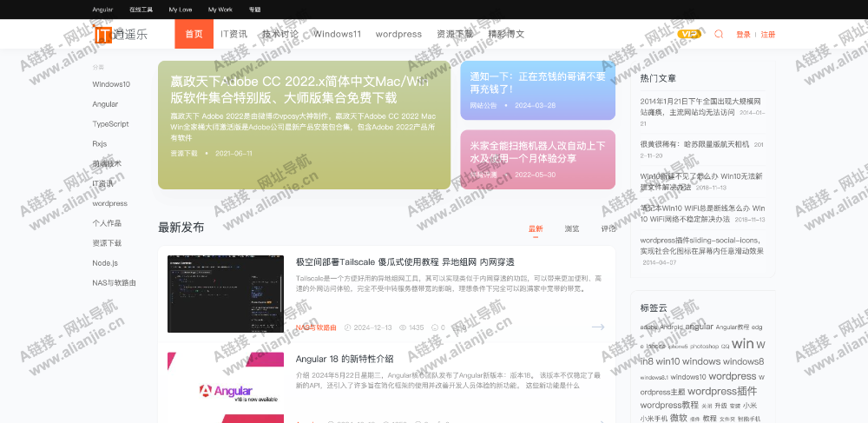Open the blue 通知一下 announcement card
Image resolution: width=868 pixels, height=423 pixels.
point(537,90)
